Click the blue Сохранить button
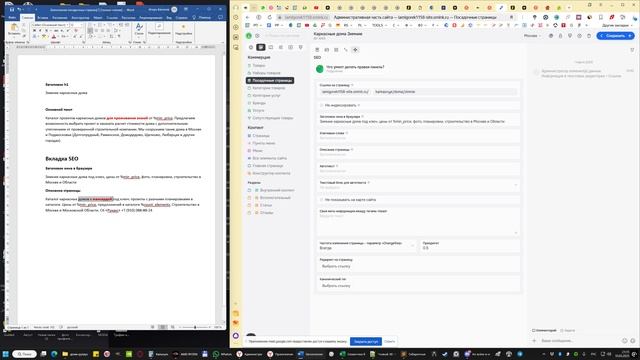Viewport: 640px width, 360px height. (615, 36)
